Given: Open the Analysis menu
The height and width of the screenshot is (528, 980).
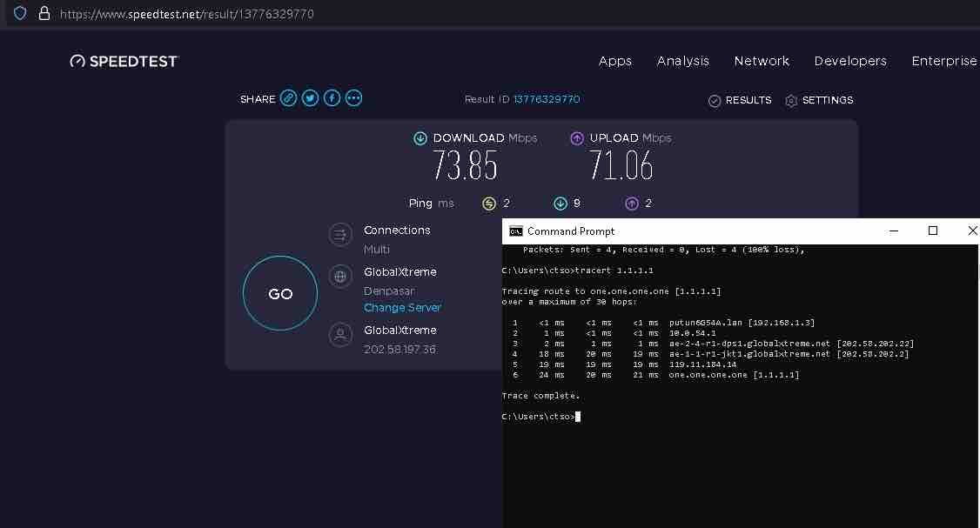Looking at the screenshot, I should 682,61.
